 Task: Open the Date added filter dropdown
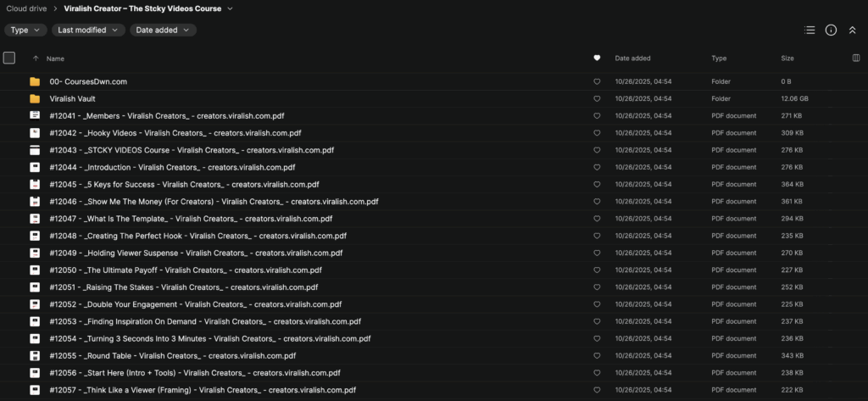(x=163, y=31)
